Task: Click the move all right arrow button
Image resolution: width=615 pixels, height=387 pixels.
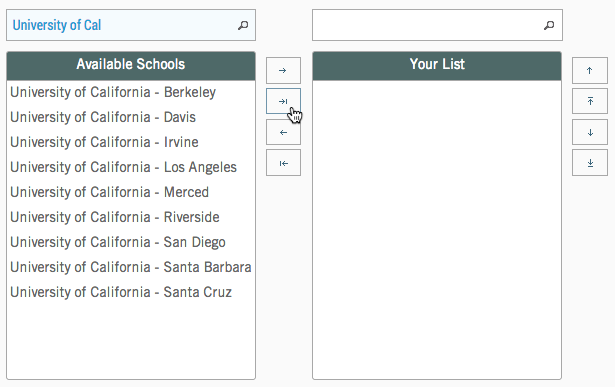Action: pos(283,101)
